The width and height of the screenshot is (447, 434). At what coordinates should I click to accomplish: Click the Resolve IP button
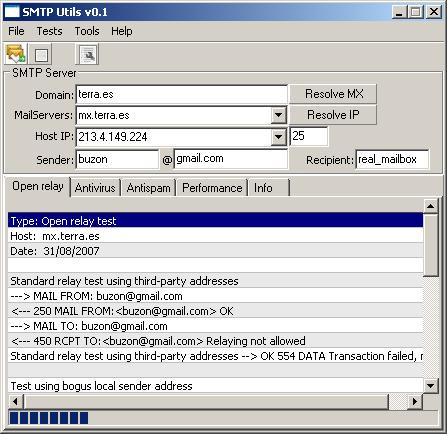pos(333,115)
